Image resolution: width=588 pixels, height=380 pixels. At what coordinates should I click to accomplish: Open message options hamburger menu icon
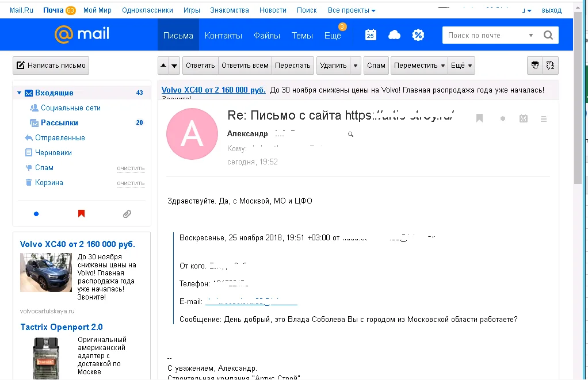point(543,119)
